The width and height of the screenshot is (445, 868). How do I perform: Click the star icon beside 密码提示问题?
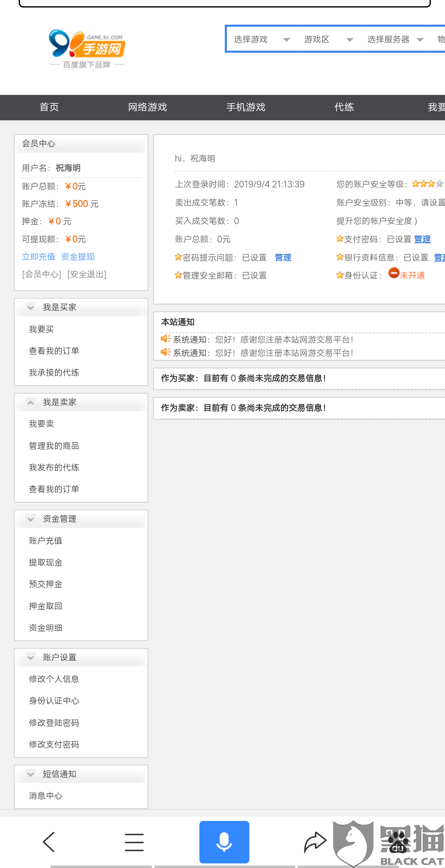pyautogui.click(x=178, y=257)
